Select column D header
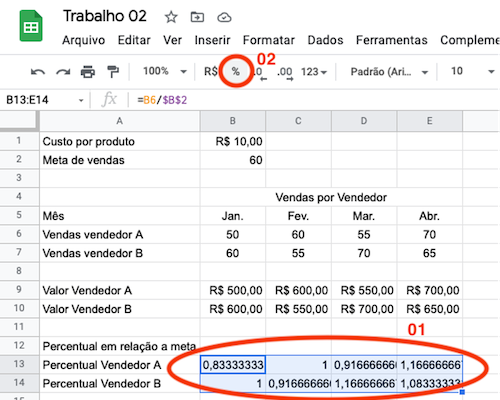Screen dimensions: 500x400 pos(364,121)
